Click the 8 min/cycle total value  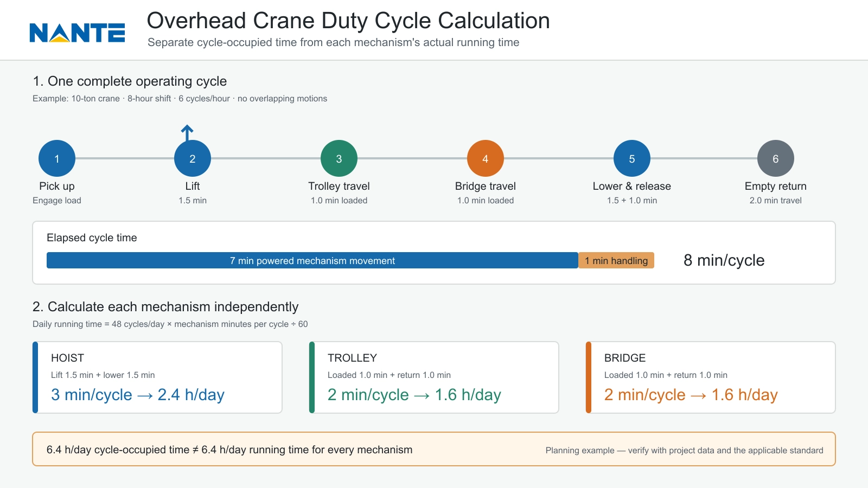pos(724,260)
